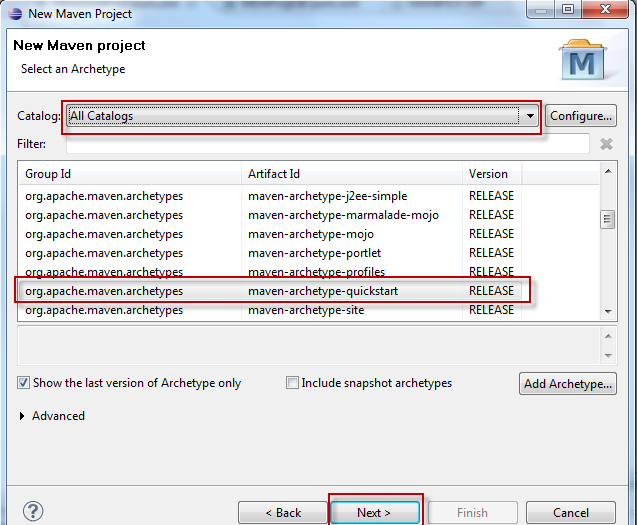637x525 pixels.
Task: Open the Catalog dropdown showing All Catalogs
Action: point(302,116)
